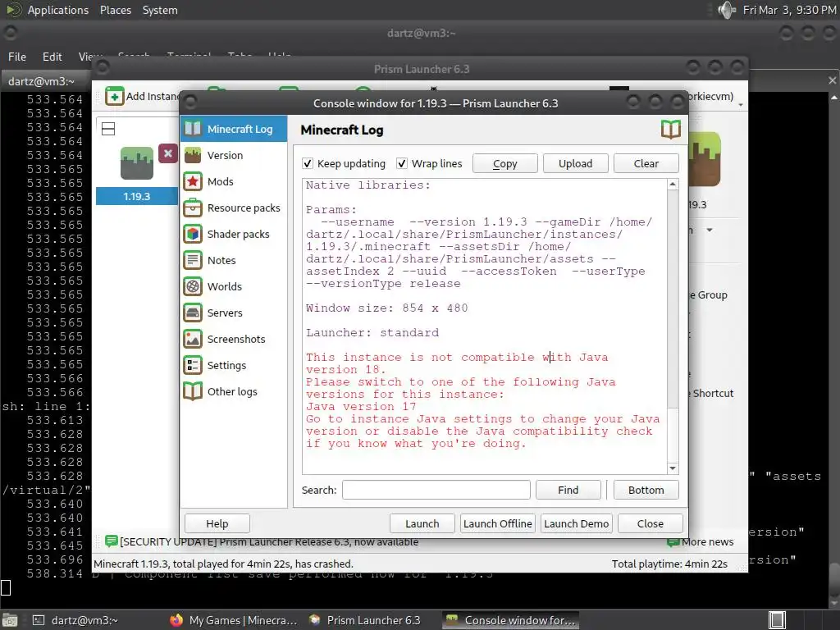Jump to Bottom of the log

point(646,490)
